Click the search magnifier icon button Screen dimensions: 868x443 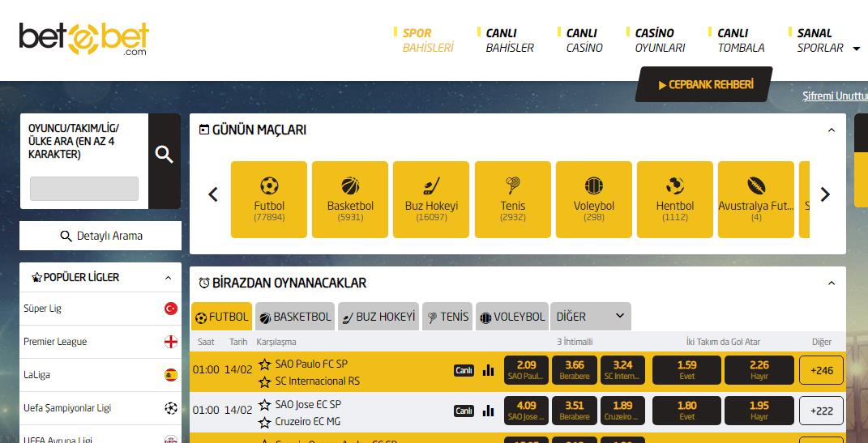[x=165, y=161]
